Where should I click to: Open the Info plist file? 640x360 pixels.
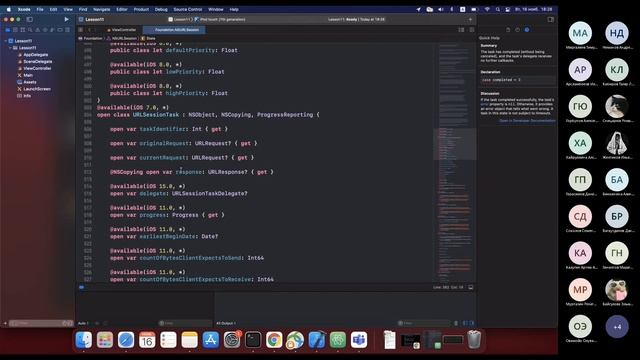click(x=27, y=96)
